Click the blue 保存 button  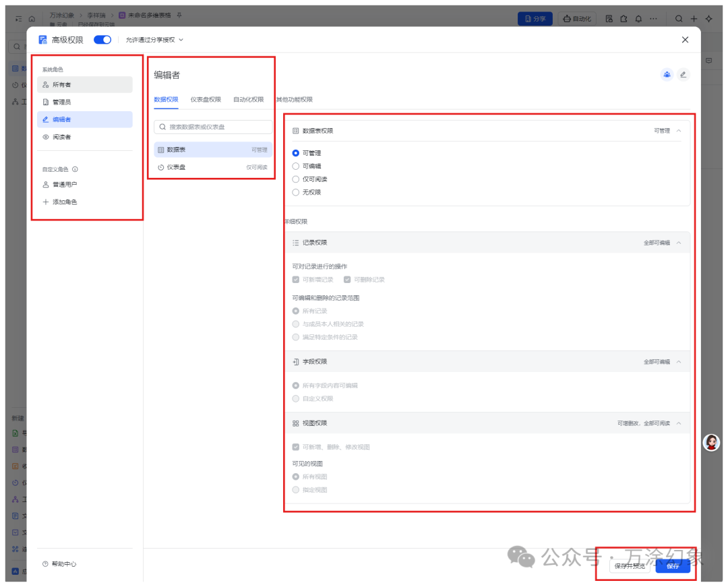pyautogui.click(x=673, y=566)
